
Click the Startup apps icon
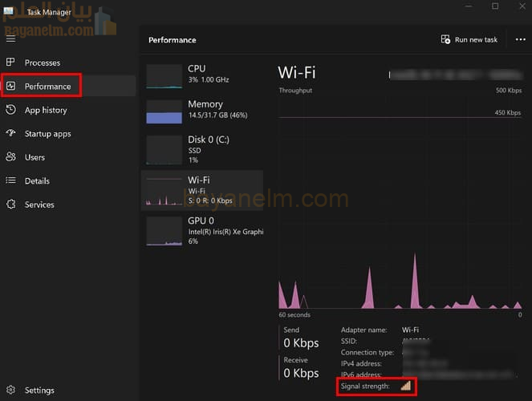click(x=11, y=134)
